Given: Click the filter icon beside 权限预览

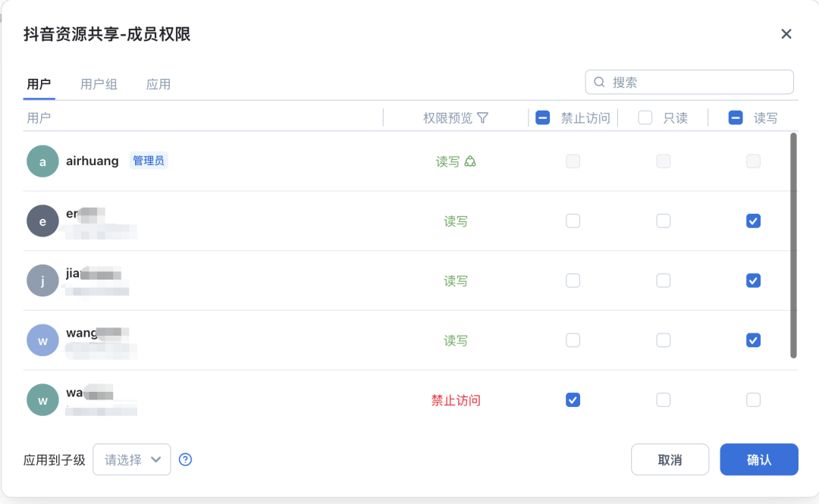Looking at the screenshot, I should (482, 118).
